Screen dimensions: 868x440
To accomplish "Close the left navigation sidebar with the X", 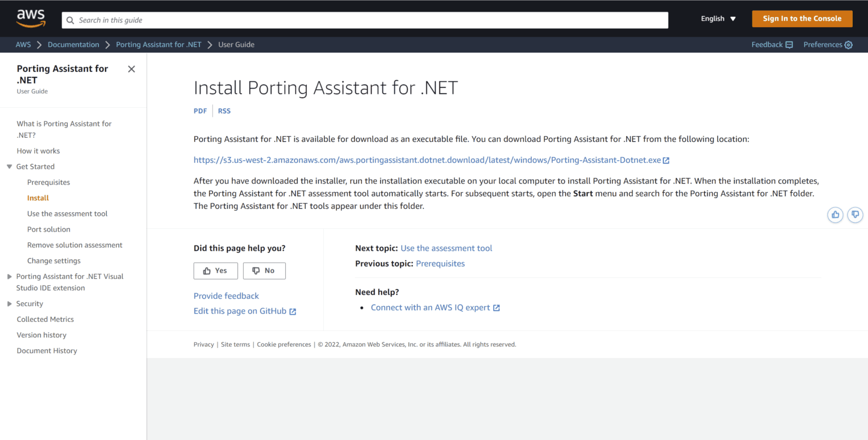I will click(x=131, y=69).
